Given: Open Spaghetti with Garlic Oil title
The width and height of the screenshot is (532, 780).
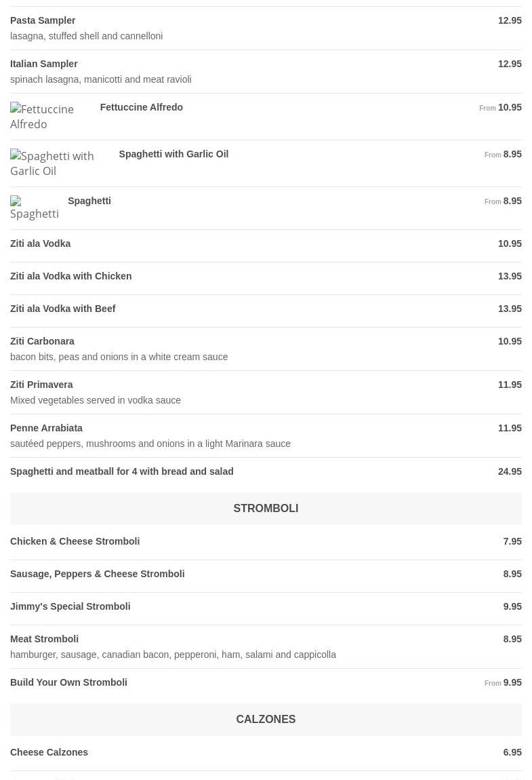Looking at the screenshot, I should [x=173, y=154].
